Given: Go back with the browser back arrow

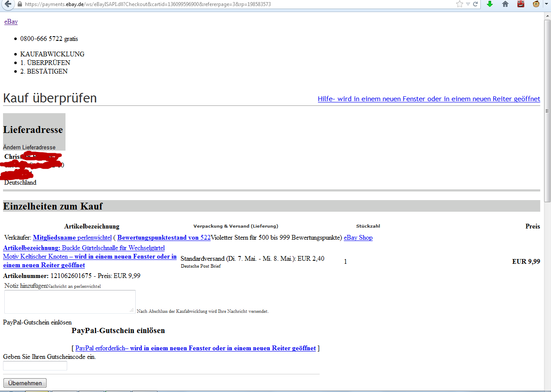Looking at the screenshot, I should [x=7, y=4].
